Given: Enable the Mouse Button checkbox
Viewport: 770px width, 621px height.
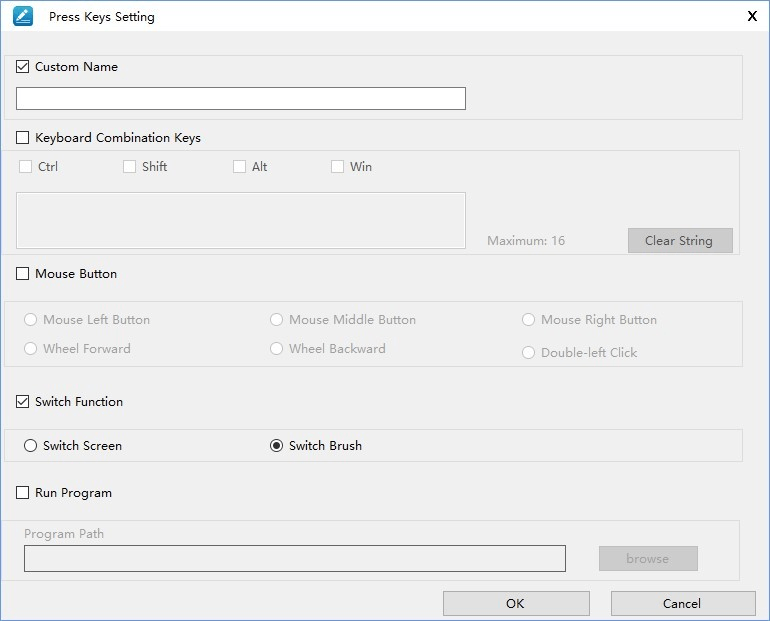Looking at the screenshot, I should pyautogui.click(x=23, y=274).
